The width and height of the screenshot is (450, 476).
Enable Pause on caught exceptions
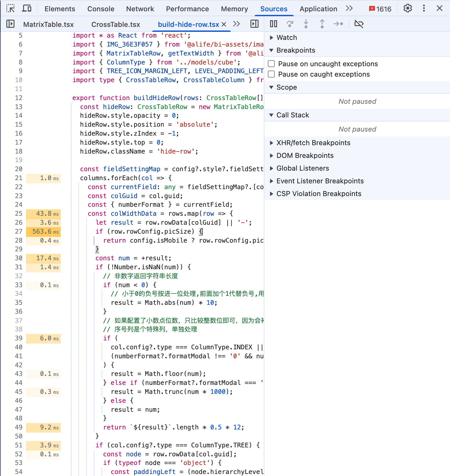[x=271, y=74]
